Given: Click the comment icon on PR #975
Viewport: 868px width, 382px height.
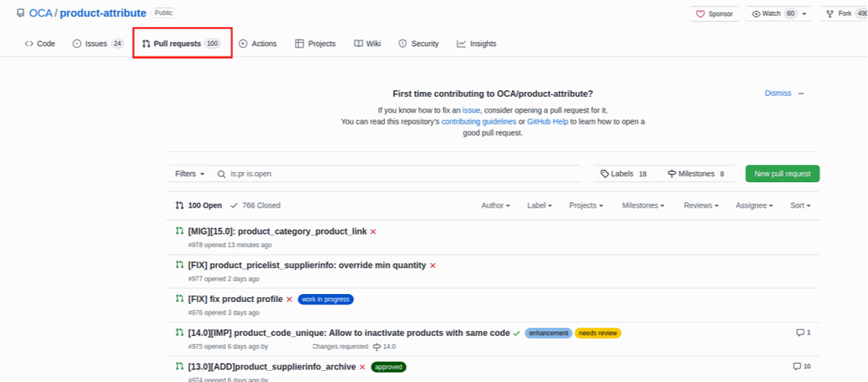Looking at the screenshot, I should pyautogui.click(x=800, y=333).
